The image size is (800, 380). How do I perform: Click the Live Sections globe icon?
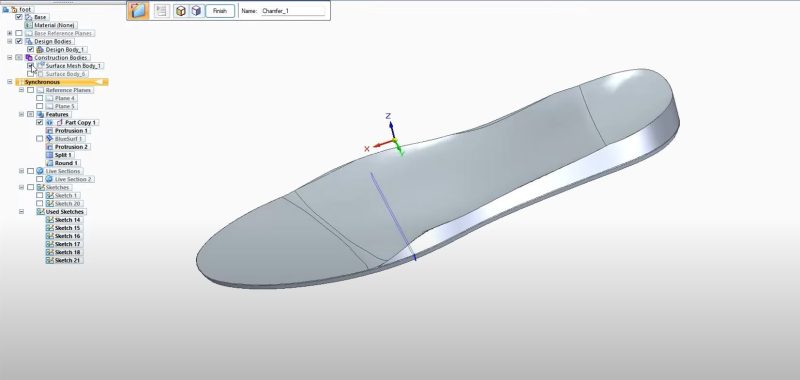coord(40,171)
